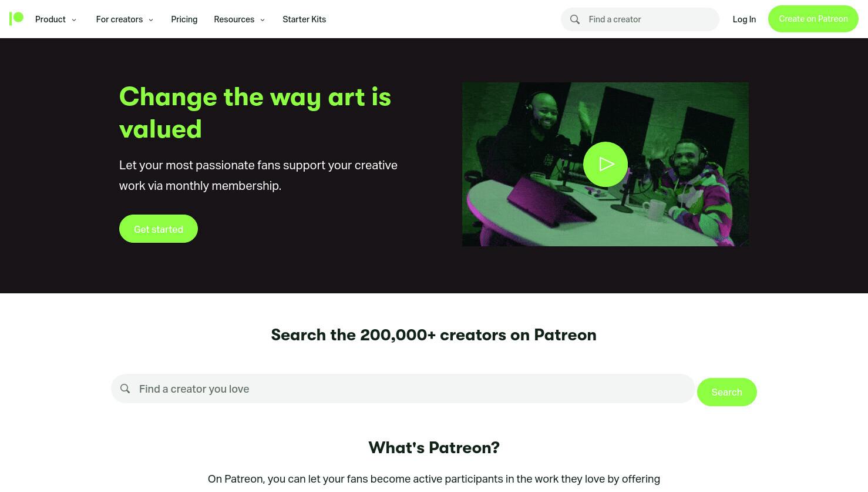Image resolution: width=868 pixels, height=492 pixels.
Task: Open the Resources menu label
Action: (234, 19)
